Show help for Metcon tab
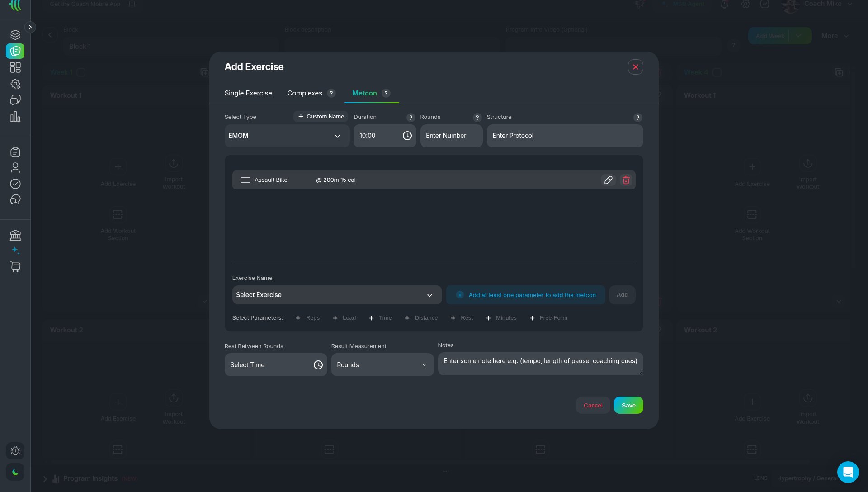The width and height of the screenshot is (868, 492). coord(386,93)
